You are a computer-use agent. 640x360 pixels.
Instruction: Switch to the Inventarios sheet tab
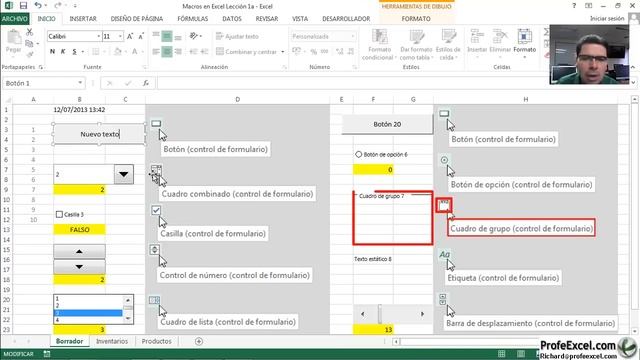(x=112, y=341)
